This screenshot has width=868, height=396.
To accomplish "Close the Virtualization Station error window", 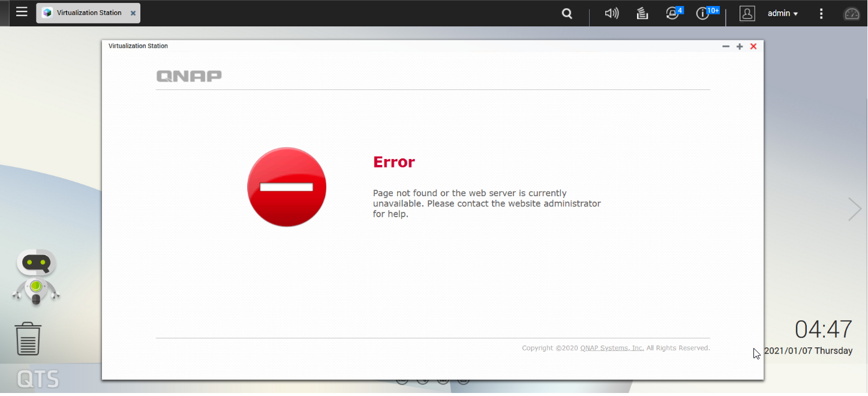I will click(753, 46).
